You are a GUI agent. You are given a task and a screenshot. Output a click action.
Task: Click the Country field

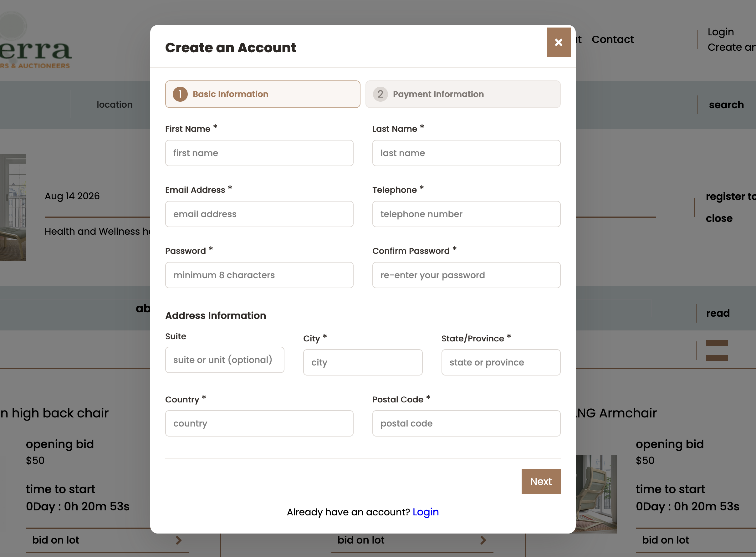pyautogui.click(x=259, y=423)
